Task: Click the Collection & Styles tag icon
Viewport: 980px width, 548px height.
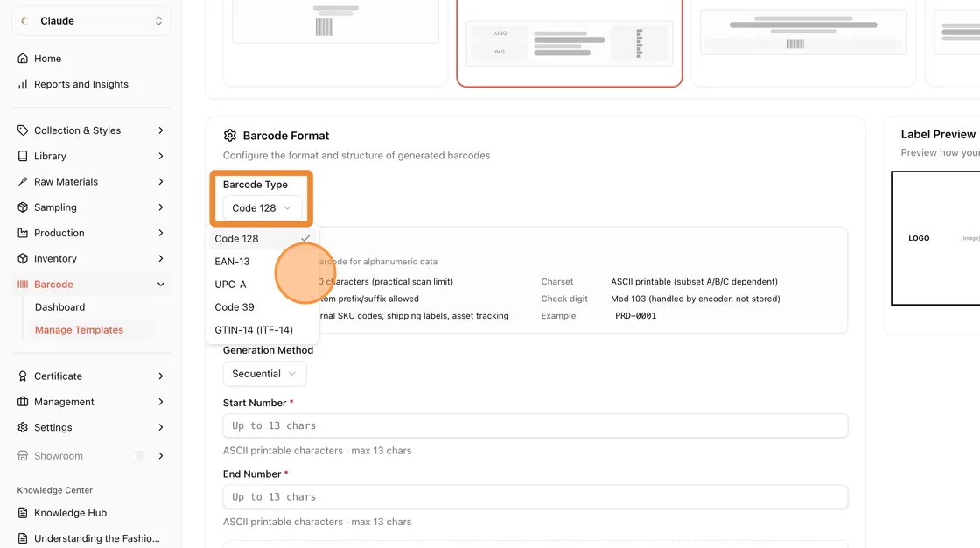Action: [x=23, y=130]
